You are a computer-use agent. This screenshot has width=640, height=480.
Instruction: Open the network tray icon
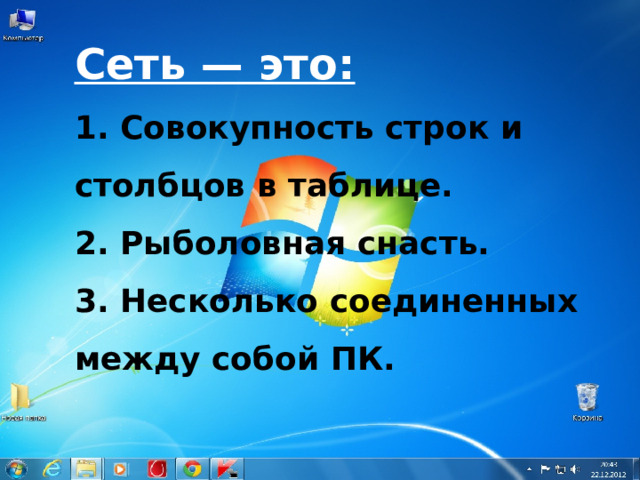pos(560,470)
